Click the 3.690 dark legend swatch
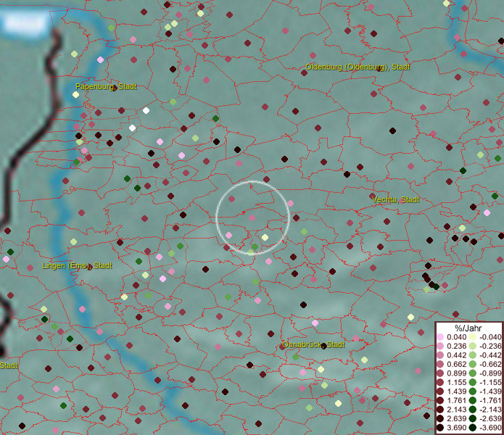504x435 pixels. (x=440, y=428)
